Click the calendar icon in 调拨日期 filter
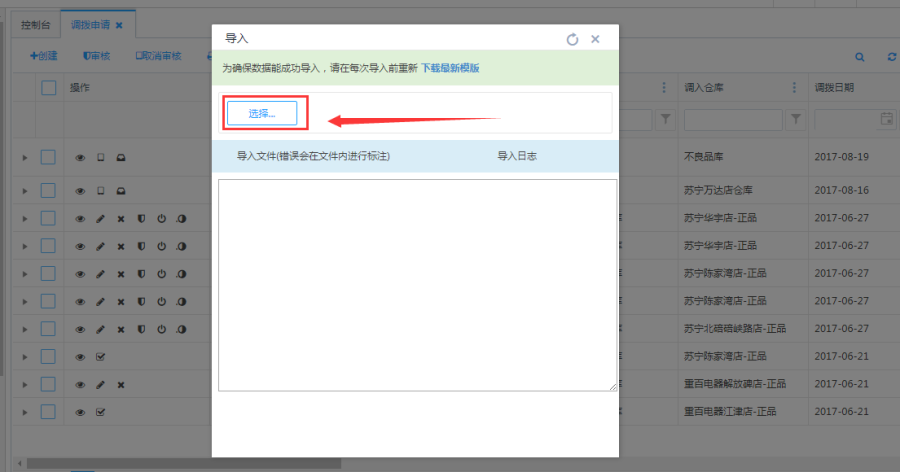Viewport: 900px width, 472px height. 885,120
